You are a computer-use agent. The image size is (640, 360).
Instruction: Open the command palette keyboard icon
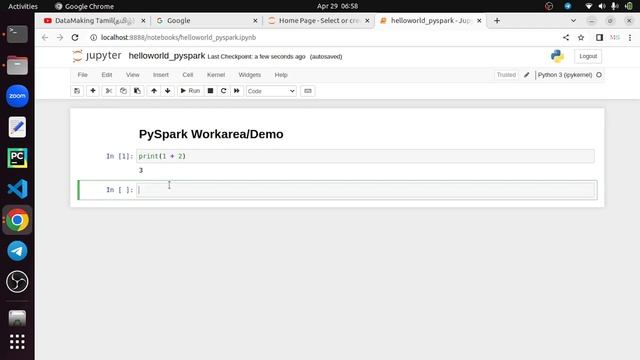(x=308, y=91)
